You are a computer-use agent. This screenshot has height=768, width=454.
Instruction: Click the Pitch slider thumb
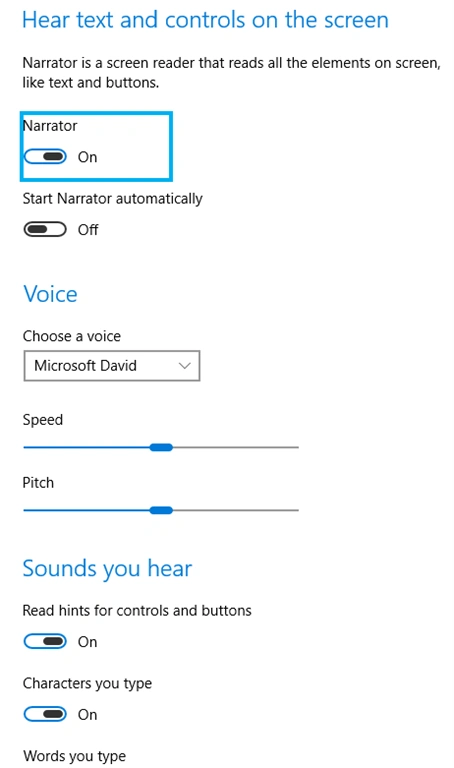coord(161,510)
